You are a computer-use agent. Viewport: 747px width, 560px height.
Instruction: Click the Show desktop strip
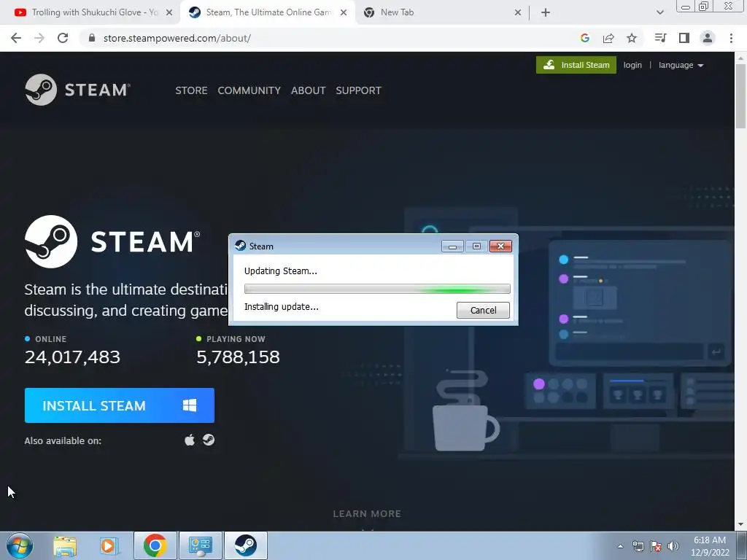click(742, 545)
